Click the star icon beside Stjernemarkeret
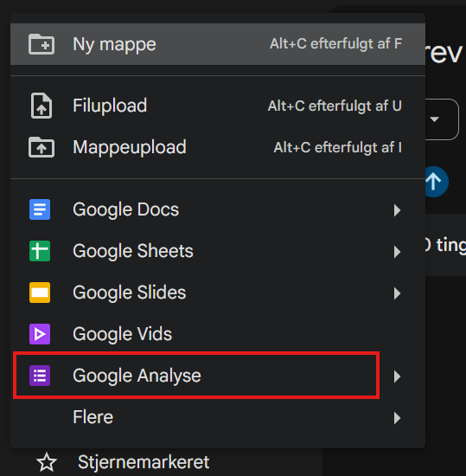466x476 pixels. 47,462
